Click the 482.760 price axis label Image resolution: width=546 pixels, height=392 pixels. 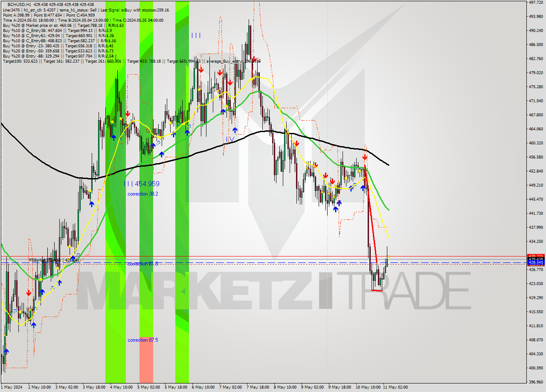(x=535, y=59)
